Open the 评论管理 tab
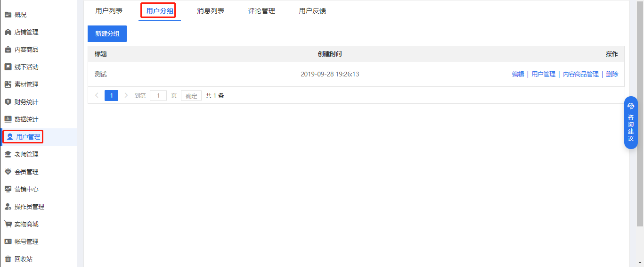This screenshot has width=644, height=267. (x=261, y=11)
